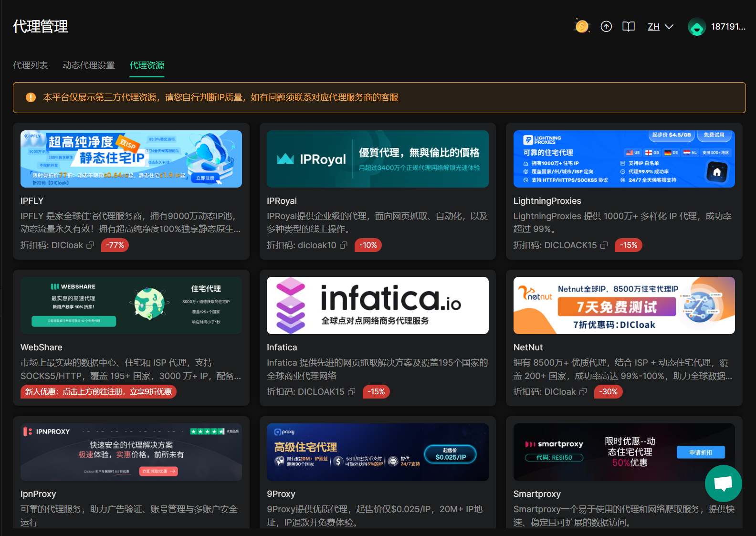Open account name 187191...
The height and width of the screenshot is (536, 756).
(x=728, y=27)
